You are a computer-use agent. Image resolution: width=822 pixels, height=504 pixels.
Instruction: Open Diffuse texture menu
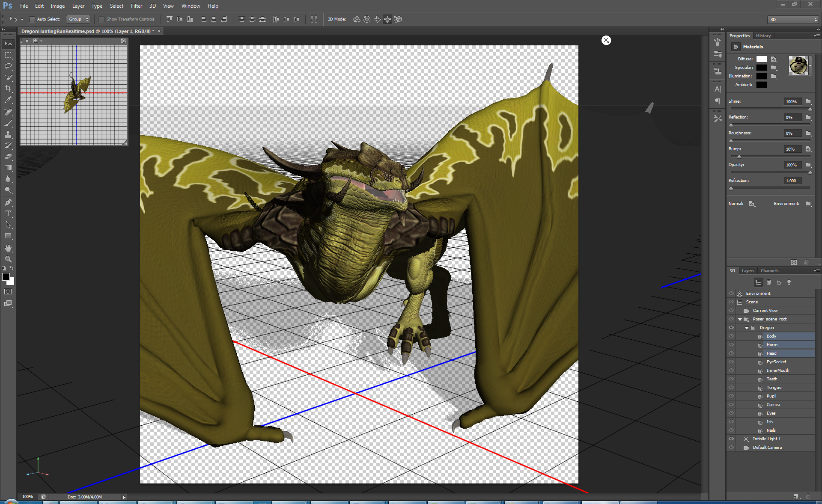[774, 59]
